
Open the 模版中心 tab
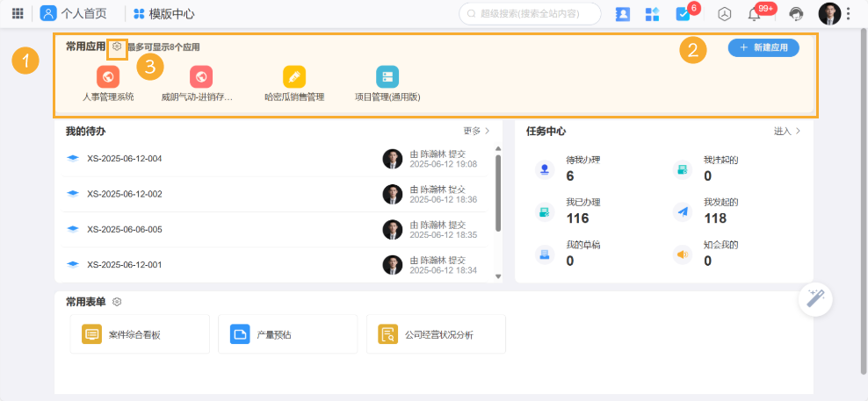(x=164, y=14)
